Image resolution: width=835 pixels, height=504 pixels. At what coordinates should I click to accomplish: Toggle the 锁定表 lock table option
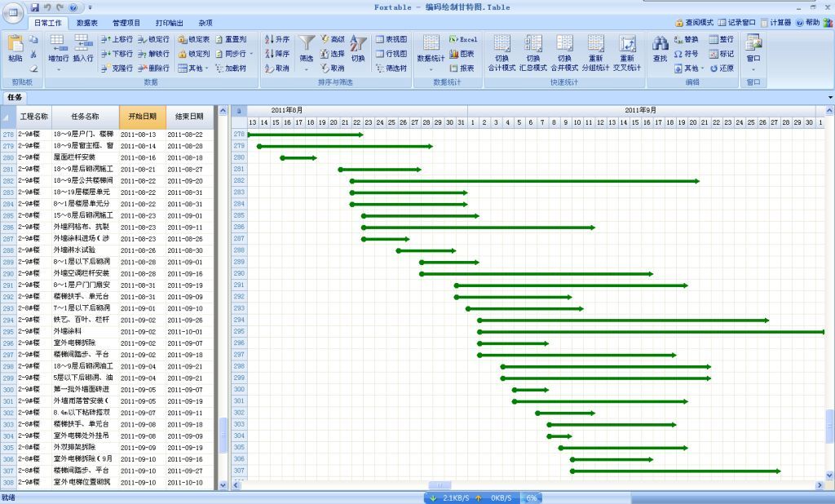[x=194, y=39]
